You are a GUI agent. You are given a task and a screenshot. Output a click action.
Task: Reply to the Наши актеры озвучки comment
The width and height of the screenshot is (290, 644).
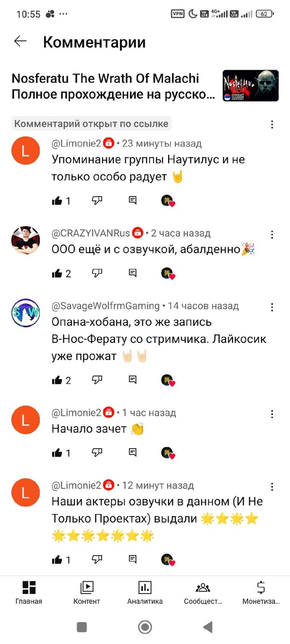tap(133, 560)
